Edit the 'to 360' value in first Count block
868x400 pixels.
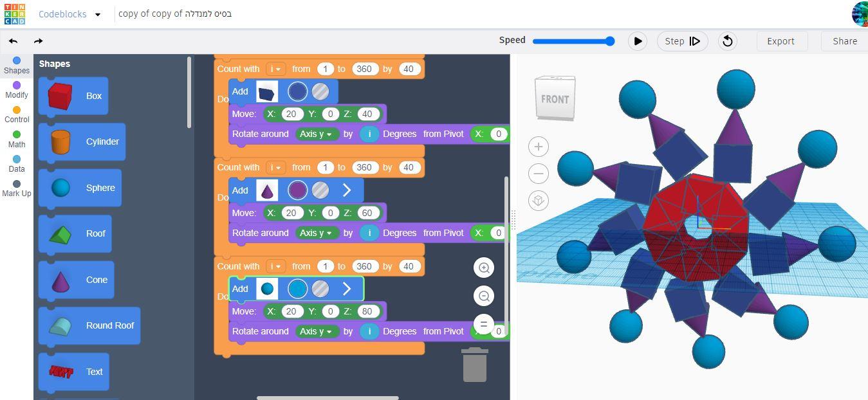(x=364, y=69)
